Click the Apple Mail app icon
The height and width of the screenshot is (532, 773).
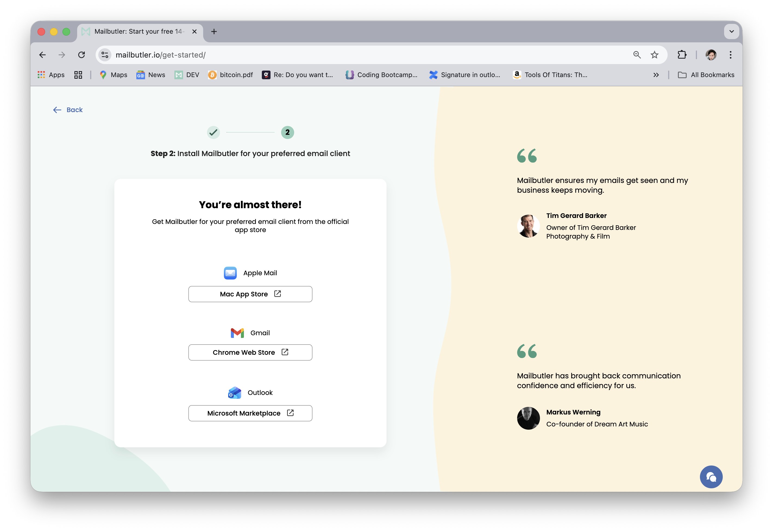[x=230, y=273]
